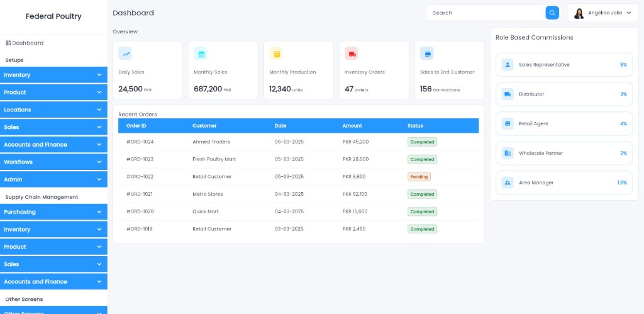
Task: Expand Product chevron under Setups
Action: tap(99, 93)
